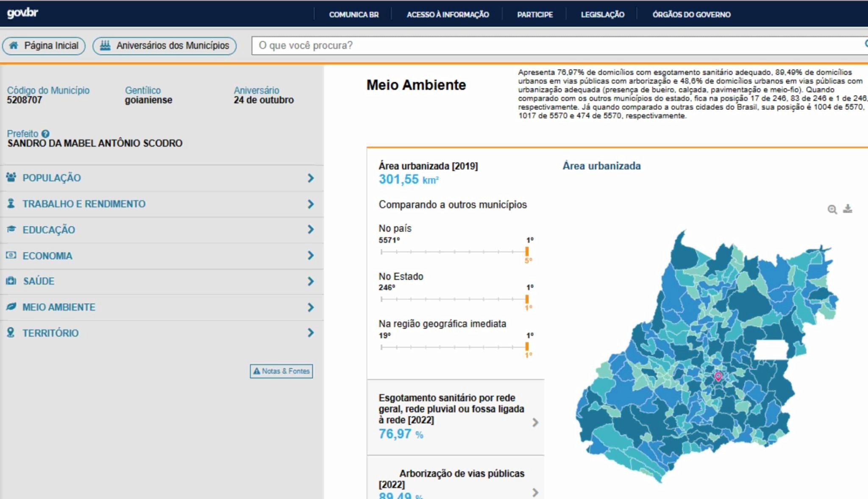Click the Economia money icon
The image size is (868, 499).
click(x=11, y=255)
